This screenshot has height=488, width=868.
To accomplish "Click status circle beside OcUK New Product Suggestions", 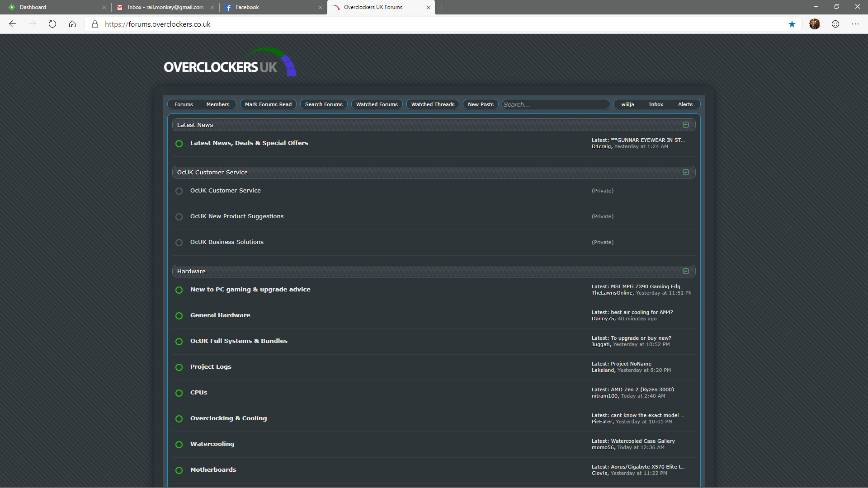I will 179,217.
